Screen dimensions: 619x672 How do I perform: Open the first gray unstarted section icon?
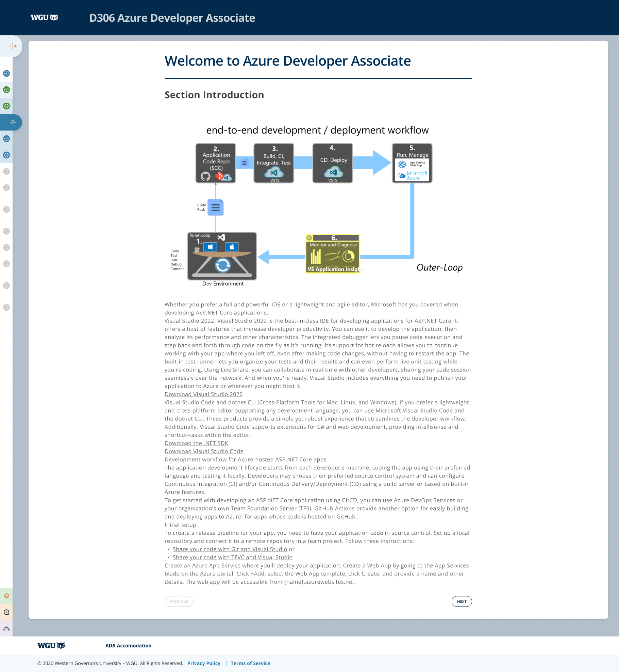(6, 171)
